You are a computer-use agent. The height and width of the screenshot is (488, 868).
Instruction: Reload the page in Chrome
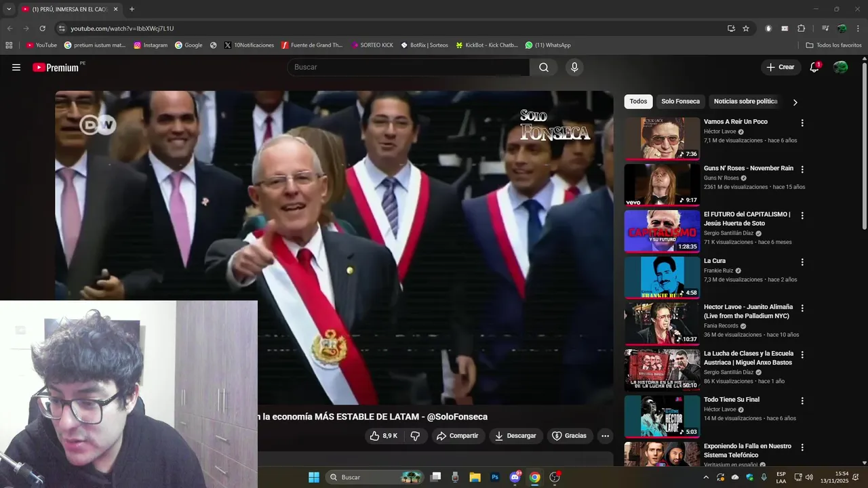coord(42,28)
